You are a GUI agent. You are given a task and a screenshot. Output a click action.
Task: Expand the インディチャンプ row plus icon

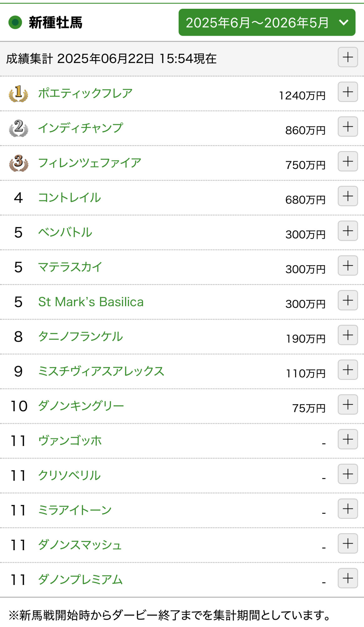pos(348,127)
